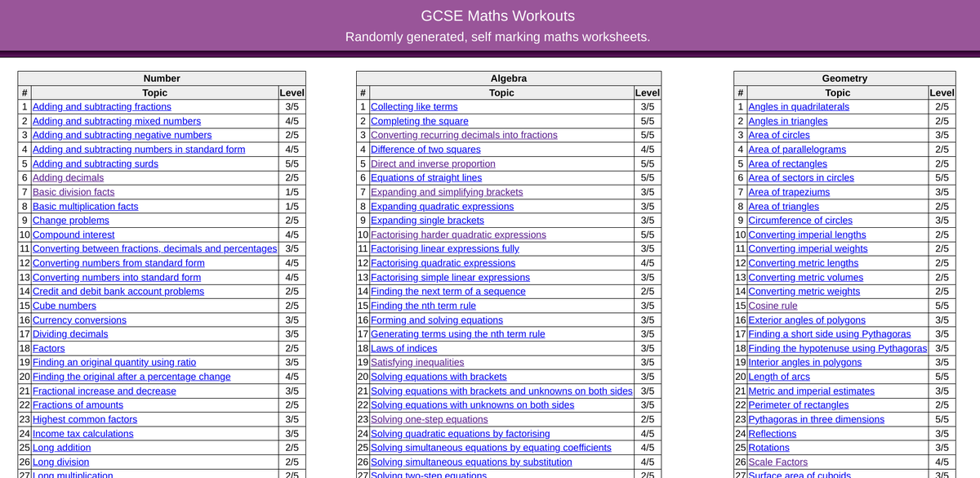Viewport: 980px width, 478px height.
Task: Open the Angles in triangles worksheet
Action: (x=788, y=121)
